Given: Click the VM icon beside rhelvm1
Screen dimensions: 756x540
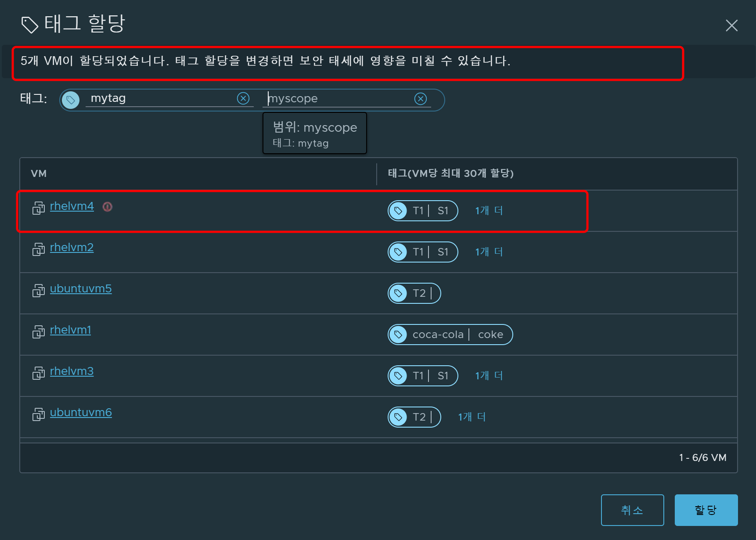Looking at the screenshot, I should (x=39, y=331).
